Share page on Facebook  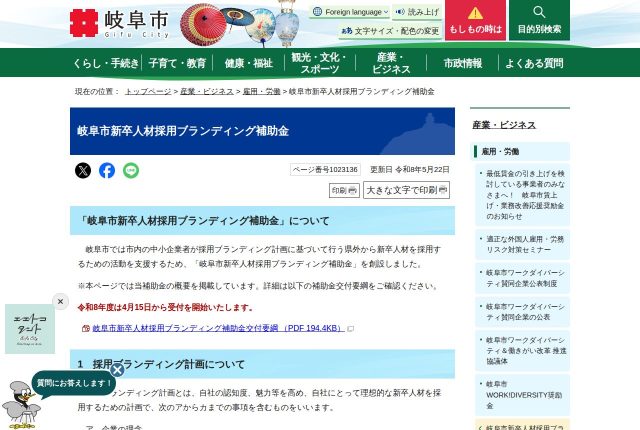click(x=107, y=171)
